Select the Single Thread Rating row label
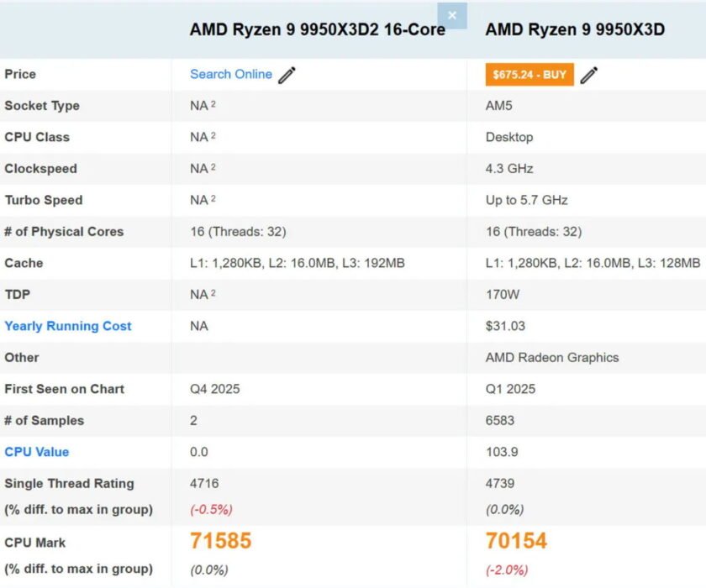This screenshot has height=588, width=706. coord(69,484)
